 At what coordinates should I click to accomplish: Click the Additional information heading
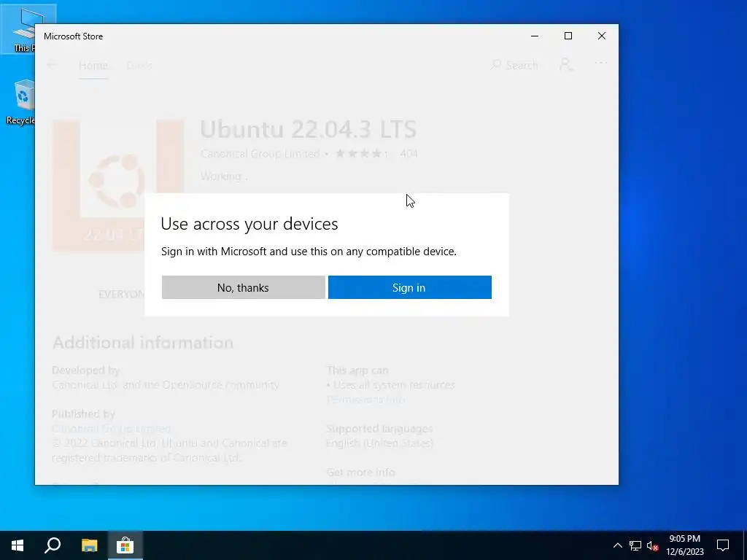click(143, 343)
